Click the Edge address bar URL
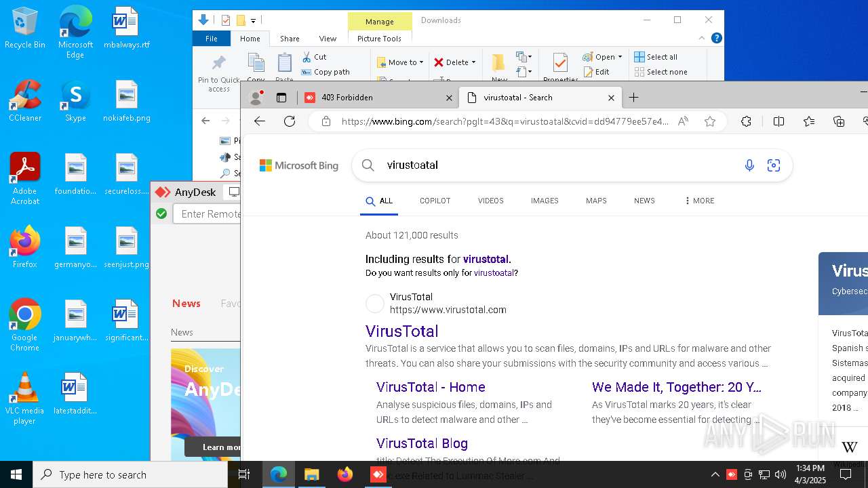 coord(505,121)
